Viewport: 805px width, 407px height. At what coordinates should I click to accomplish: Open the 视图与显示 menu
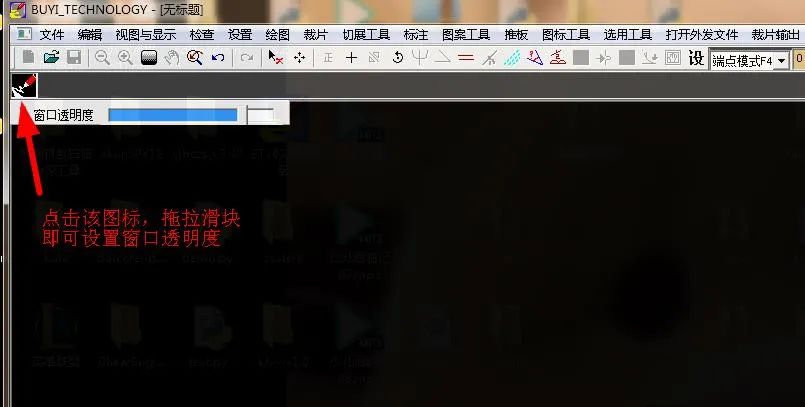(146, 35)
